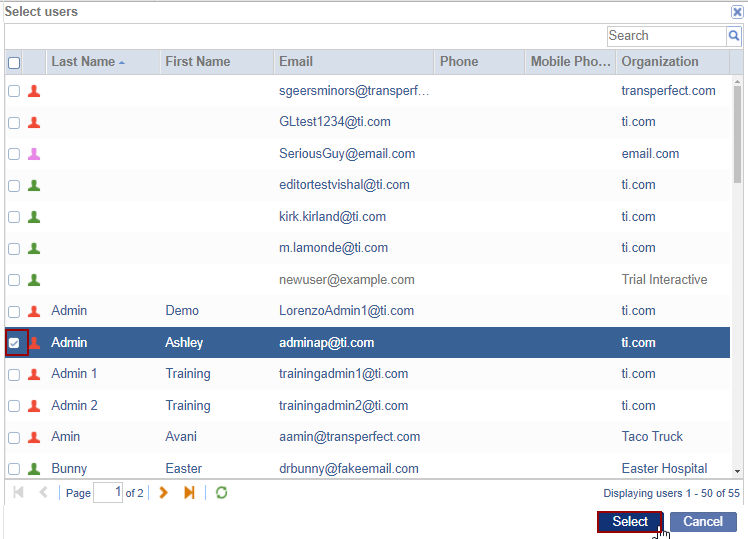The image size is (748, 539).
Task: Focus the Search text field
Action: tap(666, 36)
